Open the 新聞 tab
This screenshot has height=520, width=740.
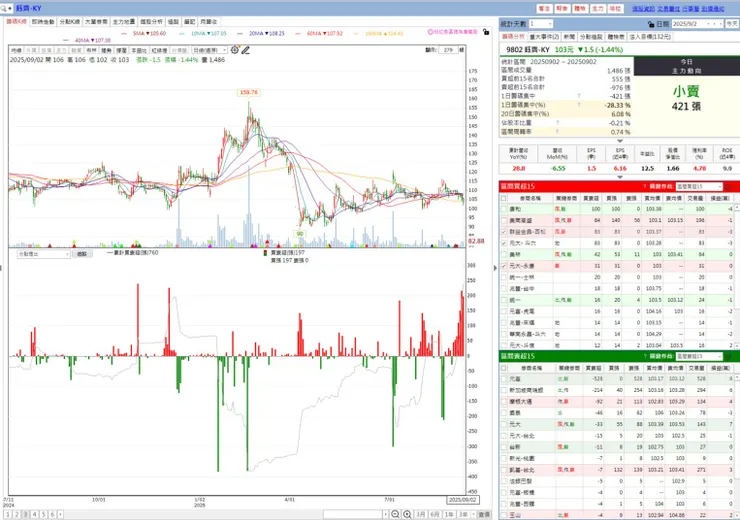[x=569, y=36]
